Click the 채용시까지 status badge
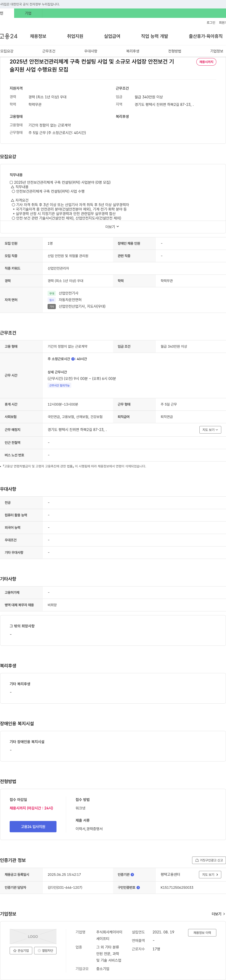Screen dimensions: 226x980 click(206, 62)
